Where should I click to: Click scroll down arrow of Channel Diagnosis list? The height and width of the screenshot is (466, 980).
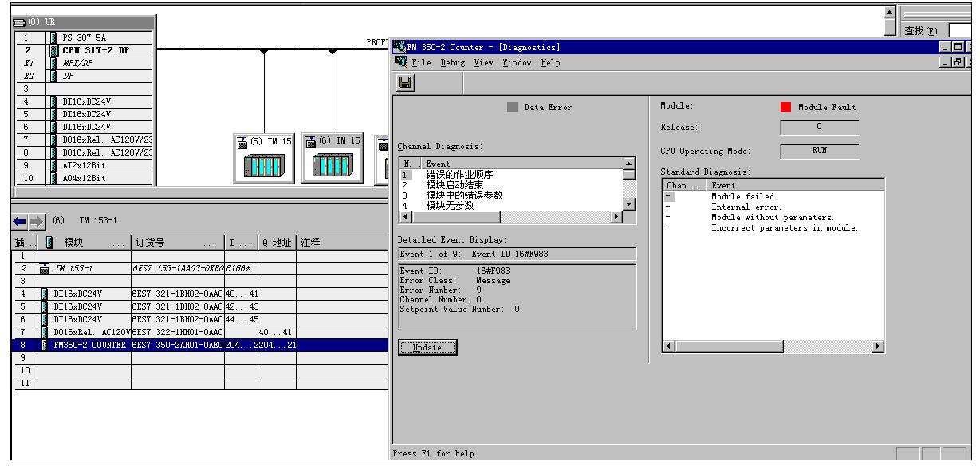tap(629, 204)
